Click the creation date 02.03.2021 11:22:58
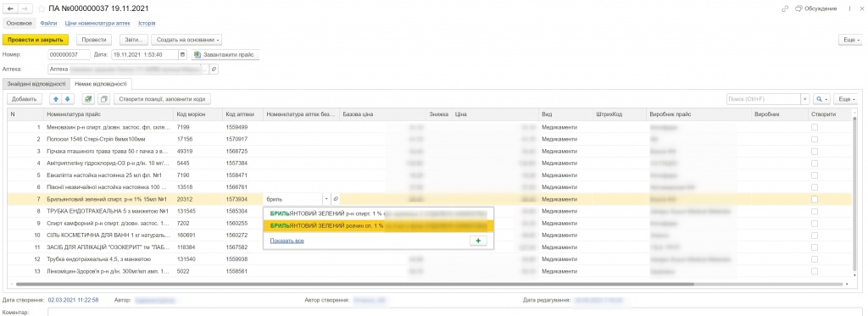The height and width of the screenshot is (316, 868). (x=73, y=299)
